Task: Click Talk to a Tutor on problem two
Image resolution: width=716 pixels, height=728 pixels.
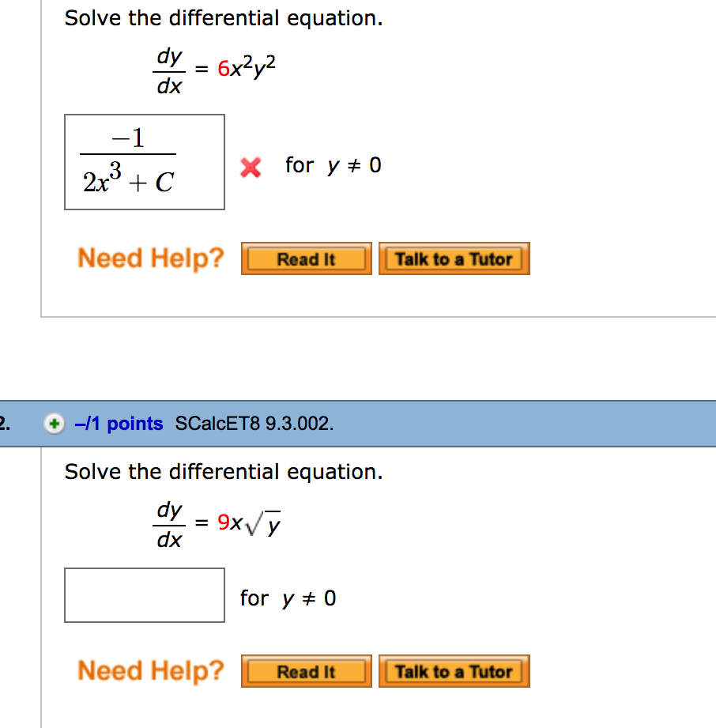Action: (454, 670)
